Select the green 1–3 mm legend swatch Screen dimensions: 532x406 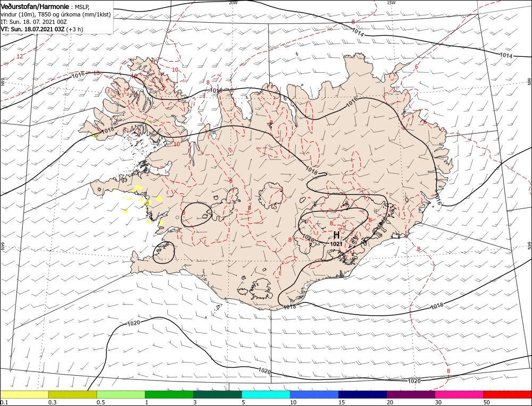(x=169, y=394)
